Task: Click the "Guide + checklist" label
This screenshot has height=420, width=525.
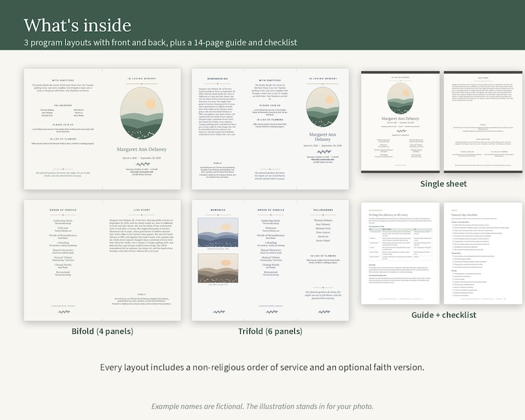Action: point(444,315)
